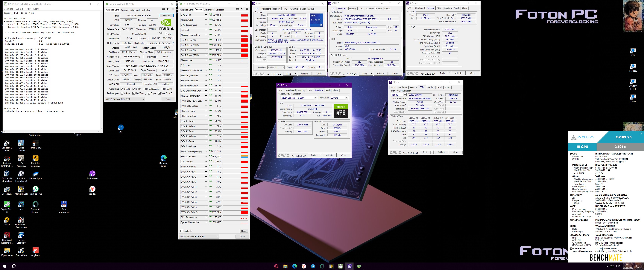Switch to Validation tab in GPU-Z Sensors window
644x270 pixels.
(220, 10)
